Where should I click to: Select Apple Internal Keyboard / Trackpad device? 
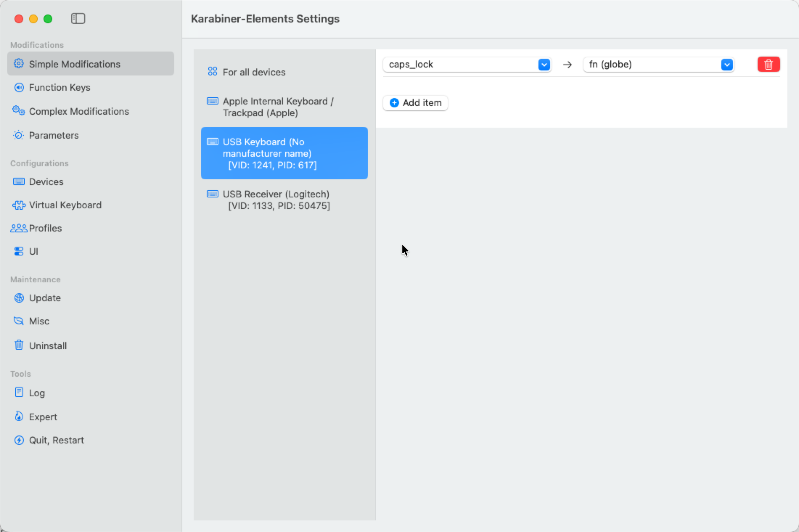(278, 107)
